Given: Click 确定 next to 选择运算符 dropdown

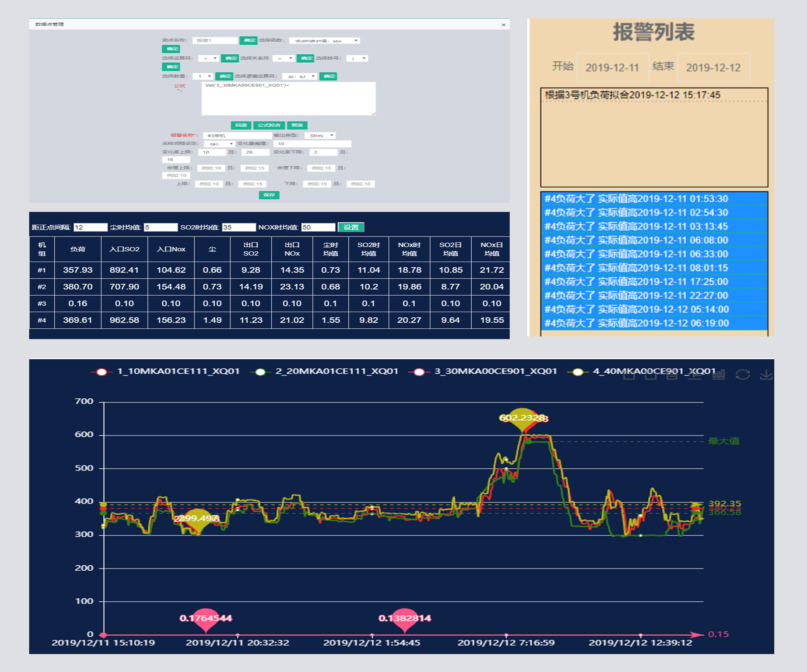Looking at the screenshot, I should point(230,58).
